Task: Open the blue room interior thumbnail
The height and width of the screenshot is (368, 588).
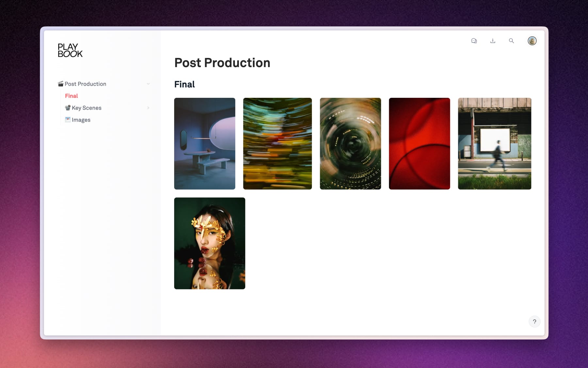Action: tap(204, 144)
